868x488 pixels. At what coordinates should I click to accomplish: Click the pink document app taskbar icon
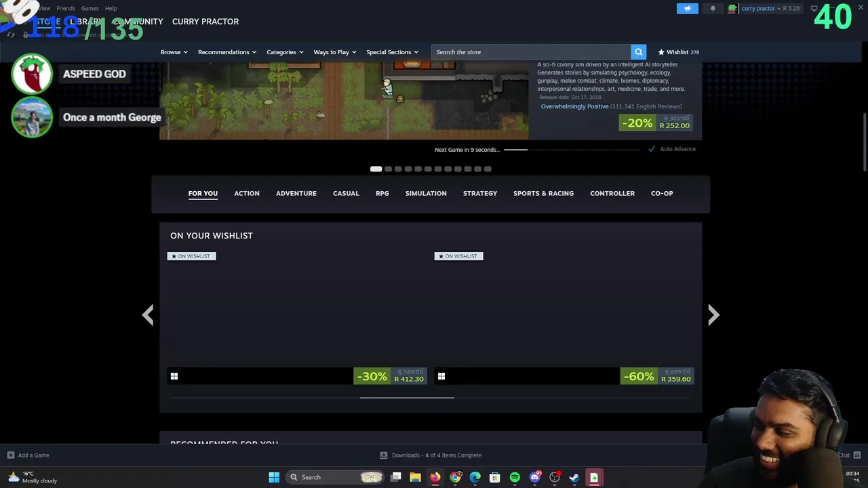594,477
